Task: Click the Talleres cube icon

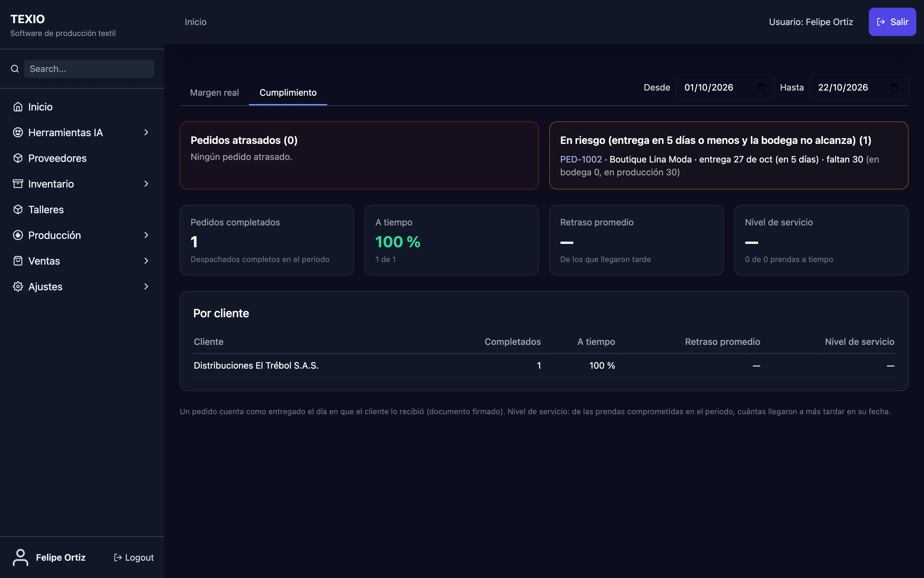Action: coord(18,209)
